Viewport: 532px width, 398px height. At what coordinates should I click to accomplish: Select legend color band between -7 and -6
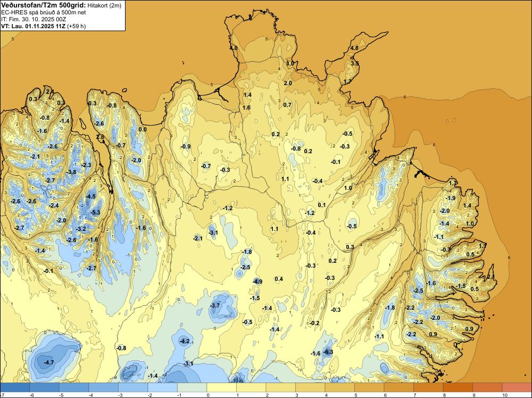pyautogui.click(x=15, y=387)
